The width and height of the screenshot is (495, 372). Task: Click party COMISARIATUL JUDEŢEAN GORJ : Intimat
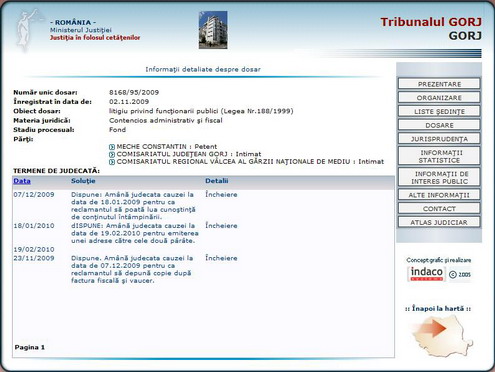point(189,154)
